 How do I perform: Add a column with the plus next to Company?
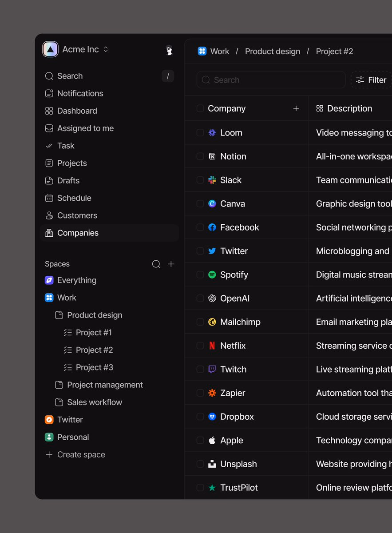pos(296,108)
